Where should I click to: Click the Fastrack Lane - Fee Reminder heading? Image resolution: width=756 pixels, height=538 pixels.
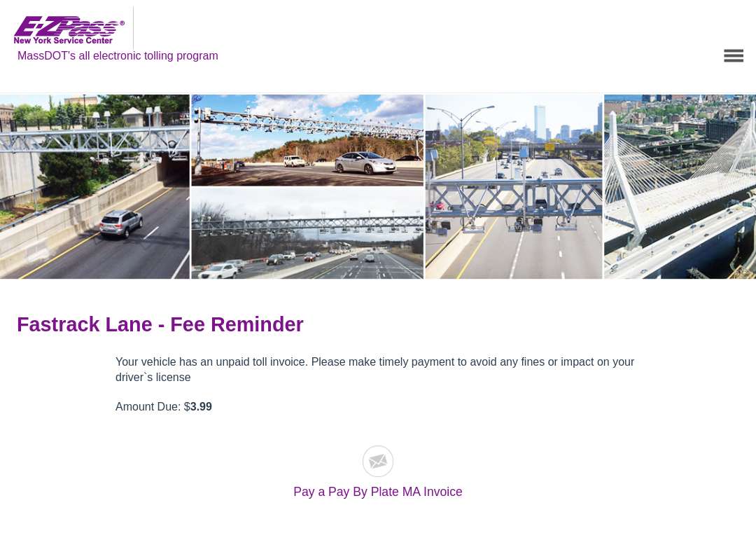[x=160, y=324]
